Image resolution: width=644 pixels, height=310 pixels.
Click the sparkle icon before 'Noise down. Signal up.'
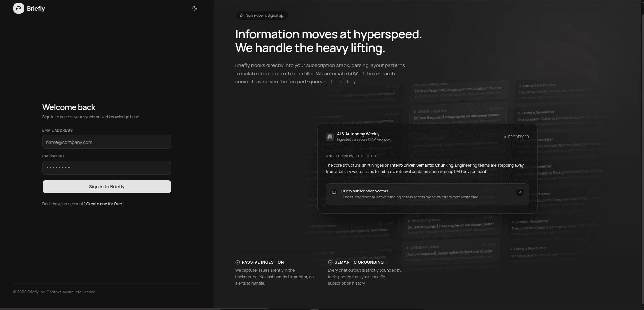point(241,15)
